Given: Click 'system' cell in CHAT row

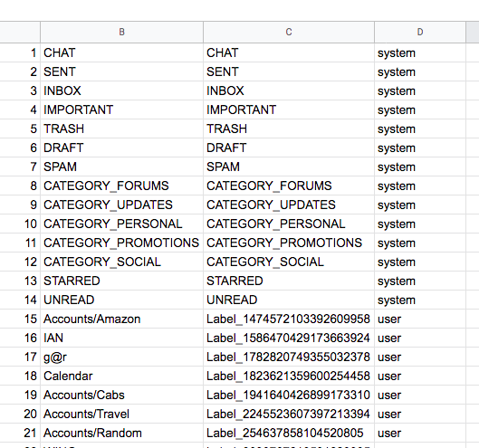Looking at the screenshot, I should click(x=420, y=52).
